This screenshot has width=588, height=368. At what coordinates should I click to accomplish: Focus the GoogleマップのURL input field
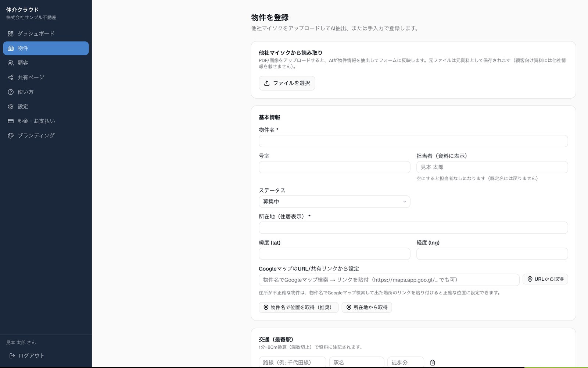tap(389, 280)
